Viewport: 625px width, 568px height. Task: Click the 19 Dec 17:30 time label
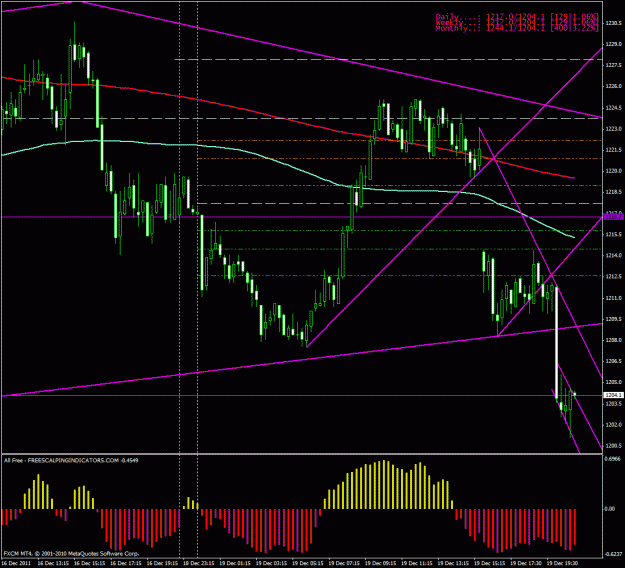tap(526, 563)
